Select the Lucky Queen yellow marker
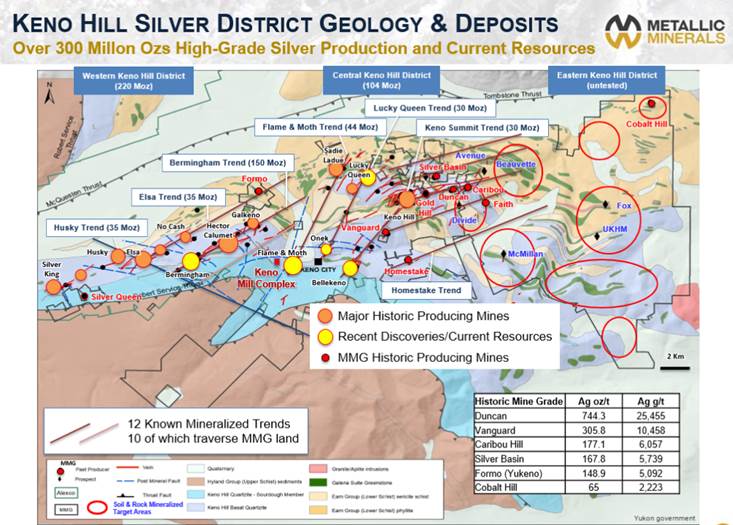 click(368, 178)
